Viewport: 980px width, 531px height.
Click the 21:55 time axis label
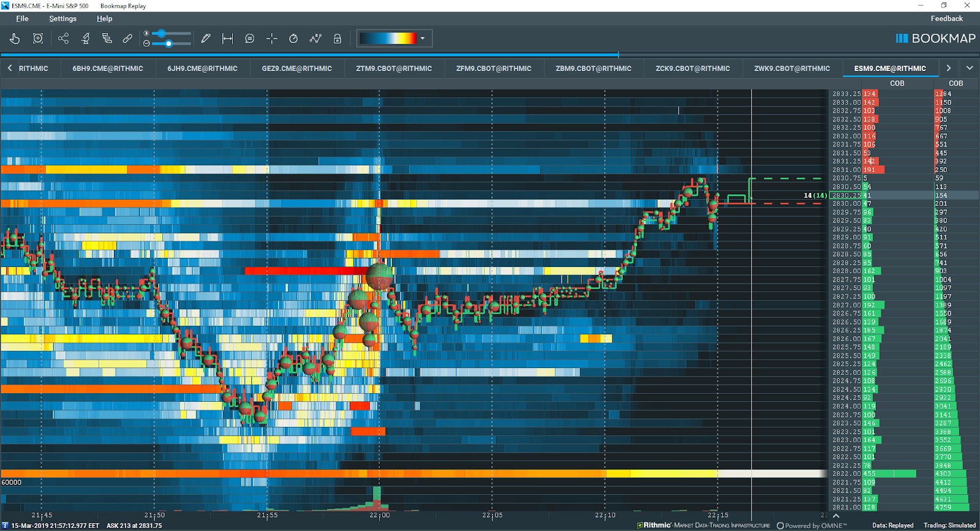[267, 516]
